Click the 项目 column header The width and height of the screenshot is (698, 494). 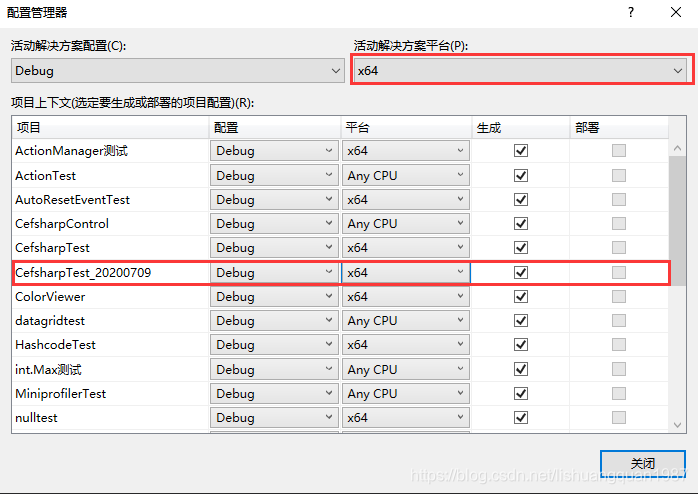point(110,128)
